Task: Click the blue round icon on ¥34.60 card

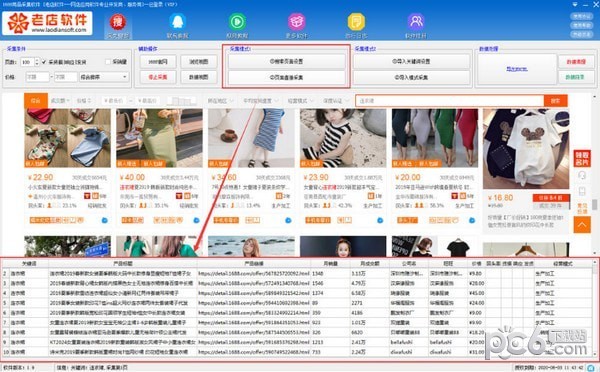Action: pos(288,220)
